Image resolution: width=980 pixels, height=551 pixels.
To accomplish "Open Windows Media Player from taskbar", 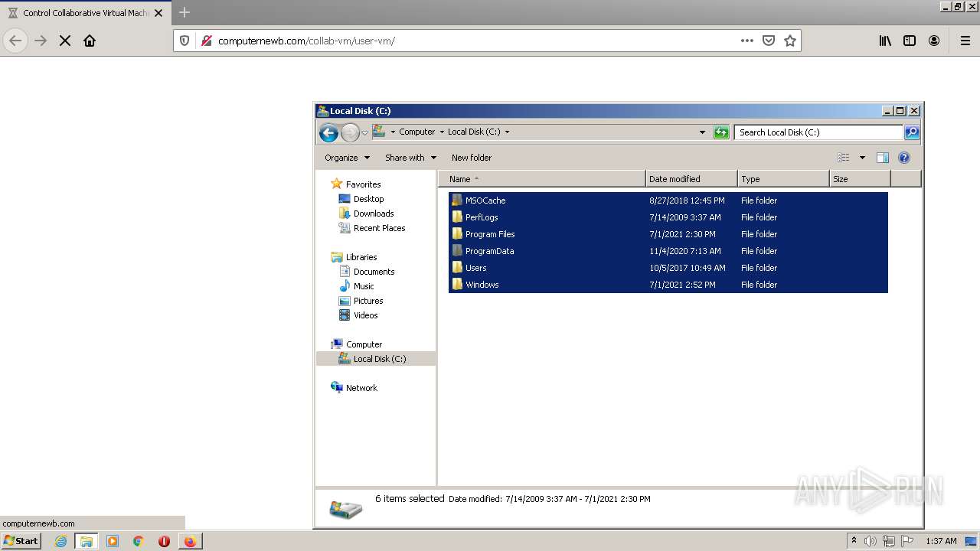I will 113,541.
